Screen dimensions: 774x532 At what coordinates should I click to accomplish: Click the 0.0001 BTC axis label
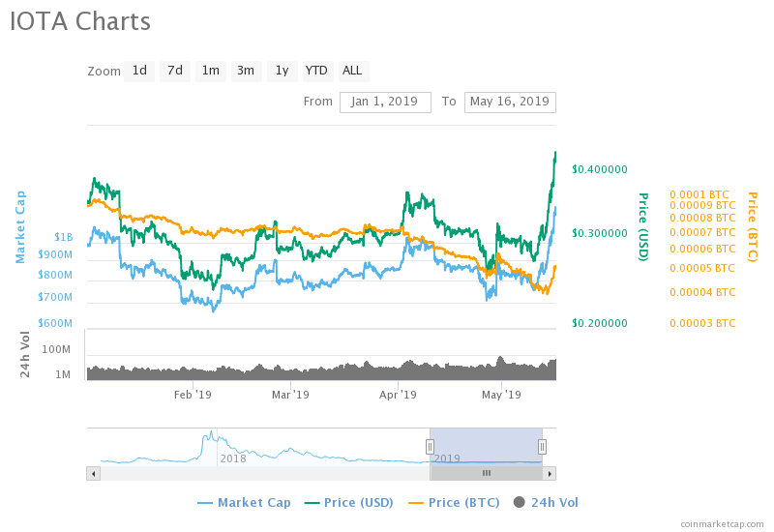pos(700,194)
